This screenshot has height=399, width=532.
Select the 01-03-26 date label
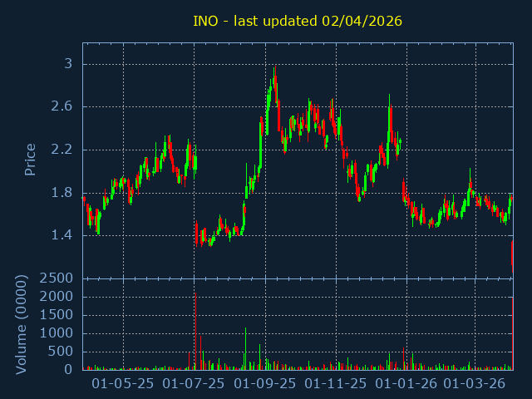pyautogui.click(x=475, y=384)
